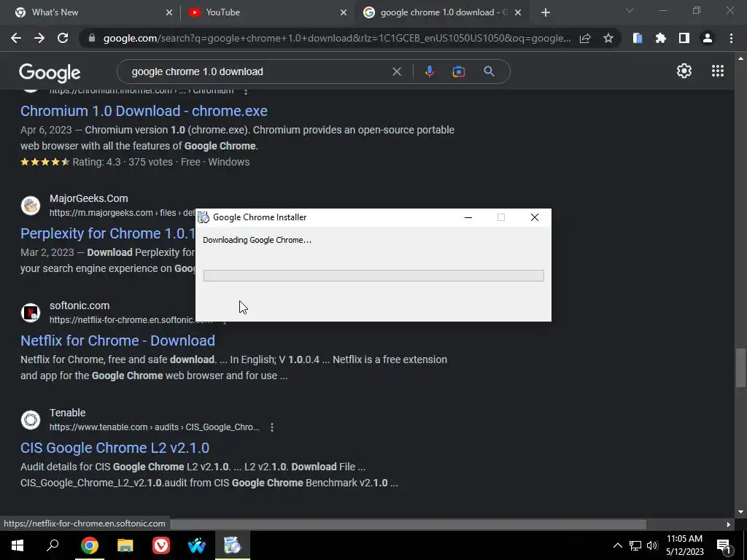Go back to the previous page
Screen dimensions: 747x560
(x=16, y=38)
